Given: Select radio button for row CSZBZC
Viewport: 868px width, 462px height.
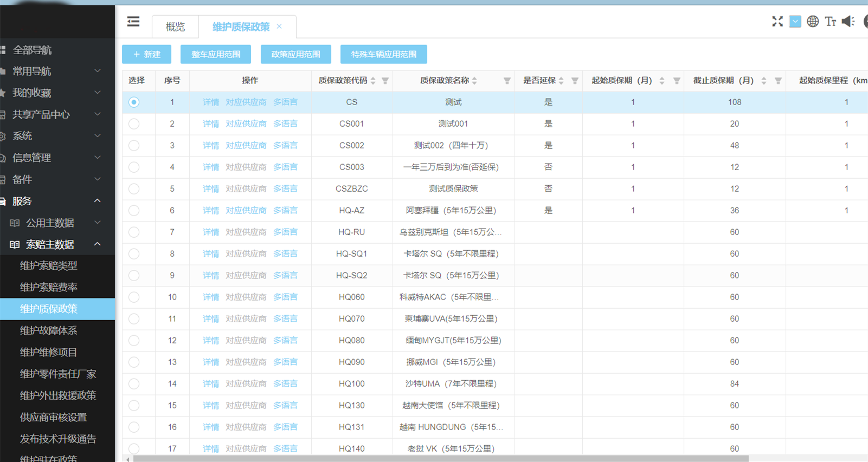Looking at the screenshot, I should point(134,188).
